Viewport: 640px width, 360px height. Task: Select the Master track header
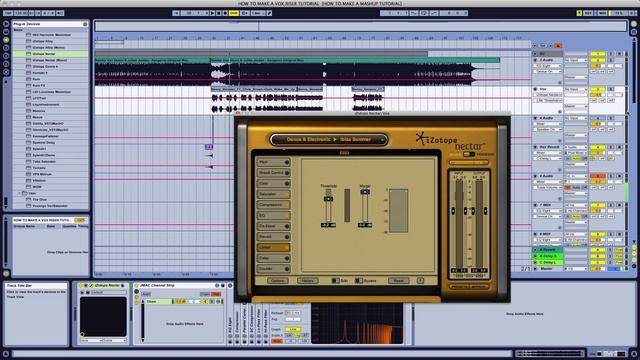click(x=548, y=269)
